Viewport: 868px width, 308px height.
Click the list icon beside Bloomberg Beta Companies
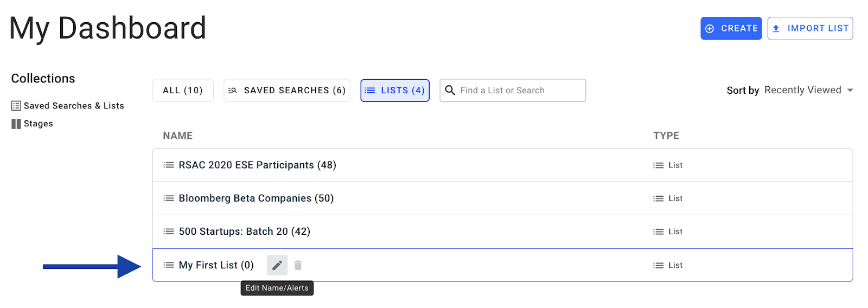[169, 198]
